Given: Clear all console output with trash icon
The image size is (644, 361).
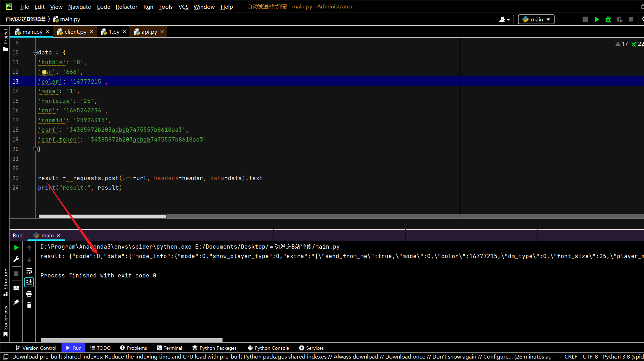Looking at the screenshot, I should [29, 305].
